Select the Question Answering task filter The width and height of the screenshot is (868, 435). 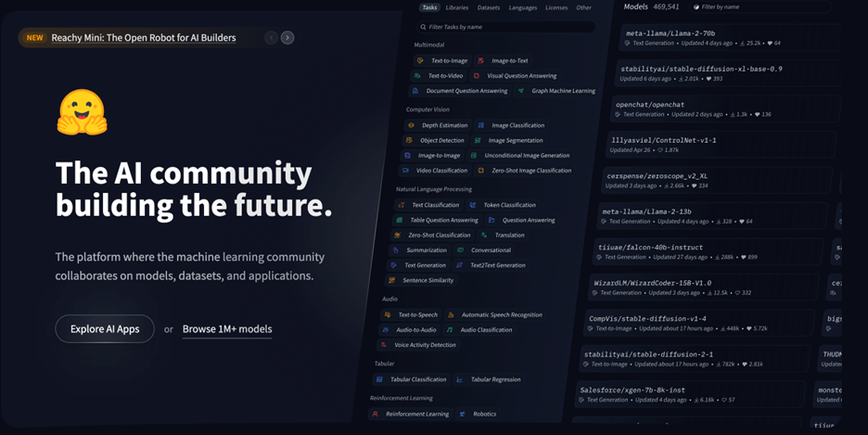[x=521, y=220]
